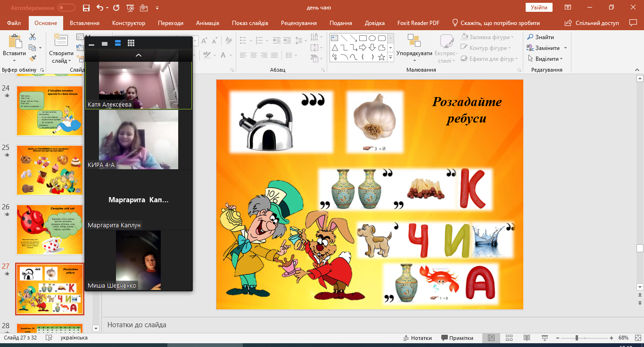Start slideshow from status bar icon
644x347 pixels.
[x=545, y=338]
